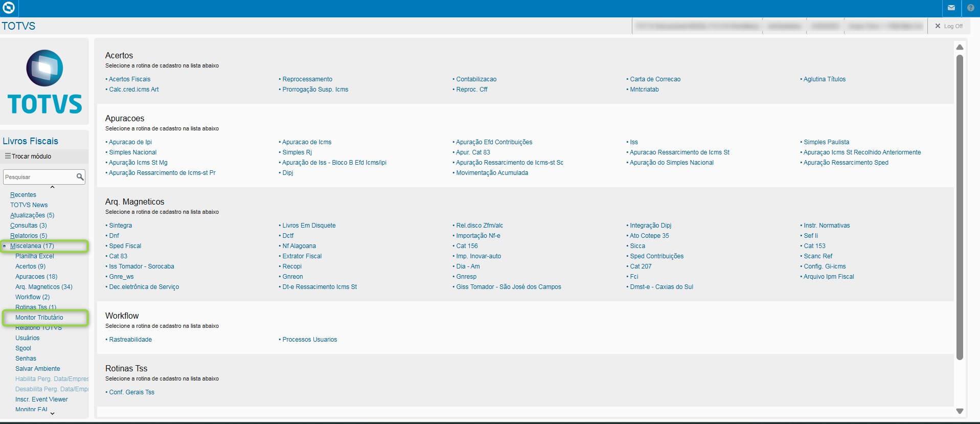Open Apuracao de Icms routine

307,142
